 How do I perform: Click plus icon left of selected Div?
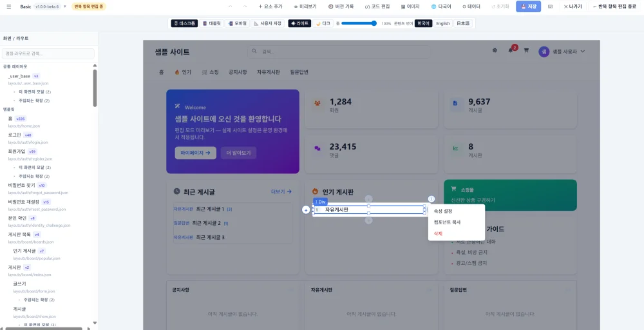[305, 210]
